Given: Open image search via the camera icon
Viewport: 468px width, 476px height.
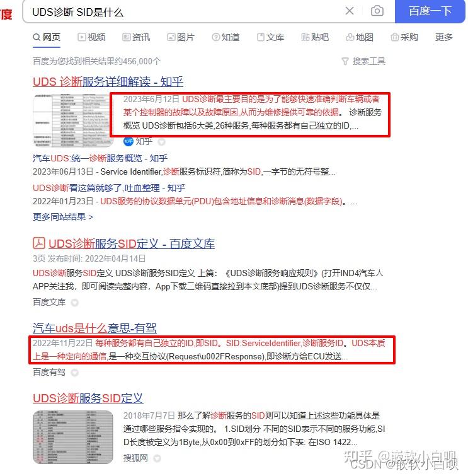Looking at the screenshot, I should pyautogui.click(x=377, y=11).
